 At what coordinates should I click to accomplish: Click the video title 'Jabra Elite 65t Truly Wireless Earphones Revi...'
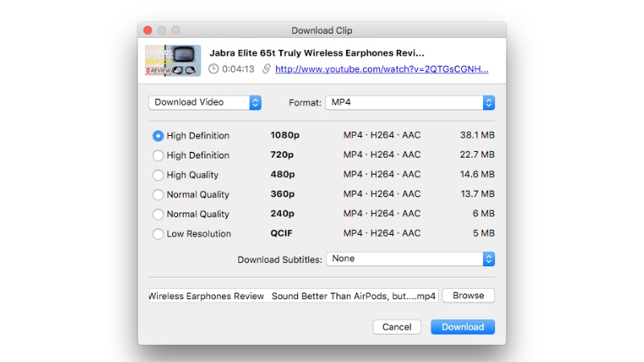coord(316,53)
